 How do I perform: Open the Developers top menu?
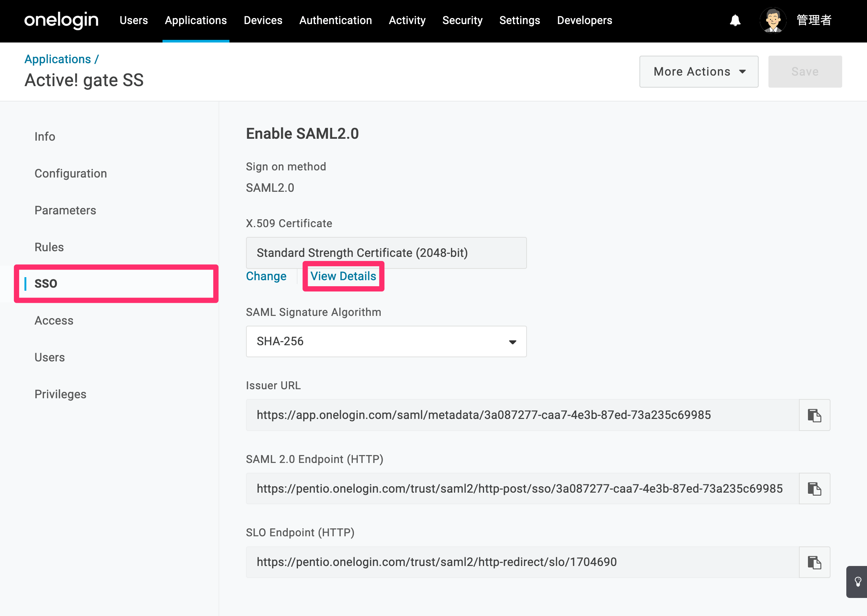tap(585, 20)
